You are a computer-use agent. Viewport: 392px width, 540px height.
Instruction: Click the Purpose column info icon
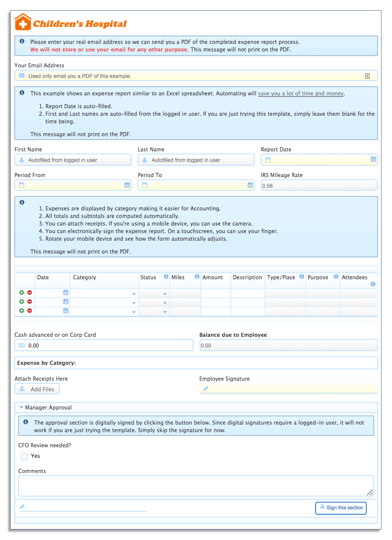(x=336, y=277)
